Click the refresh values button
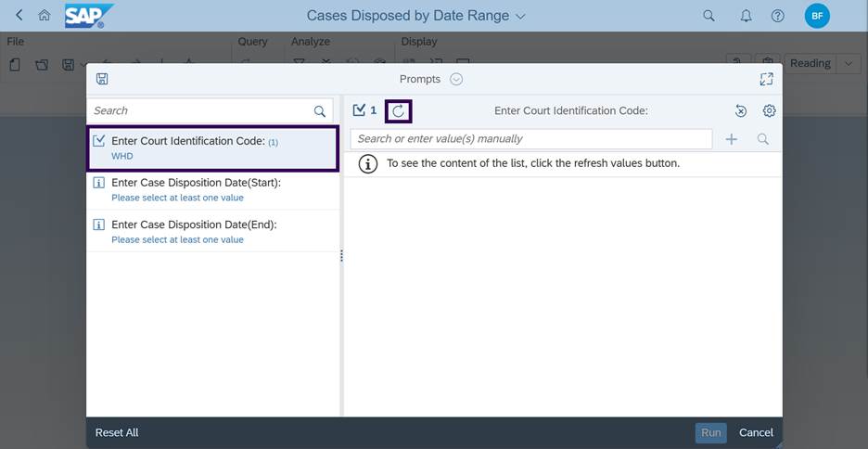 click(399, 111)
